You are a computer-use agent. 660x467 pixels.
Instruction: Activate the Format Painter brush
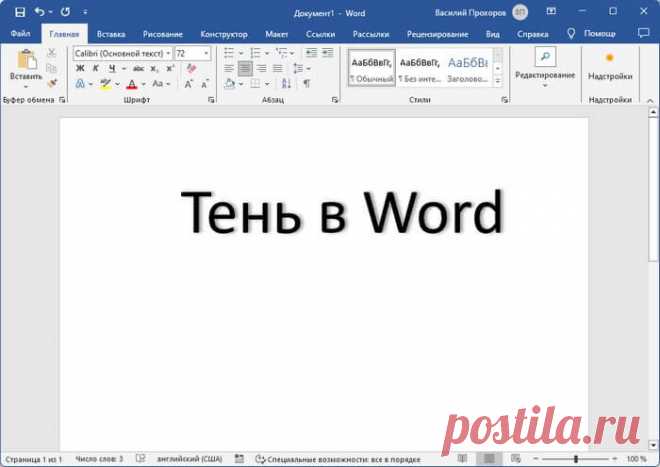point(52,83)
